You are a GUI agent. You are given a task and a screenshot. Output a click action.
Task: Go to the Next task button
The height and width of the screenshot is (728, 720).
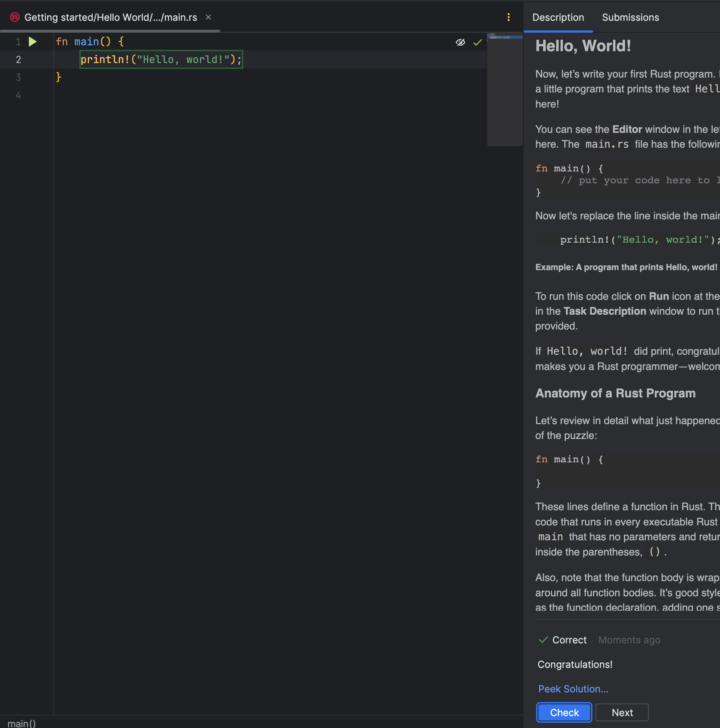[622, 712]
